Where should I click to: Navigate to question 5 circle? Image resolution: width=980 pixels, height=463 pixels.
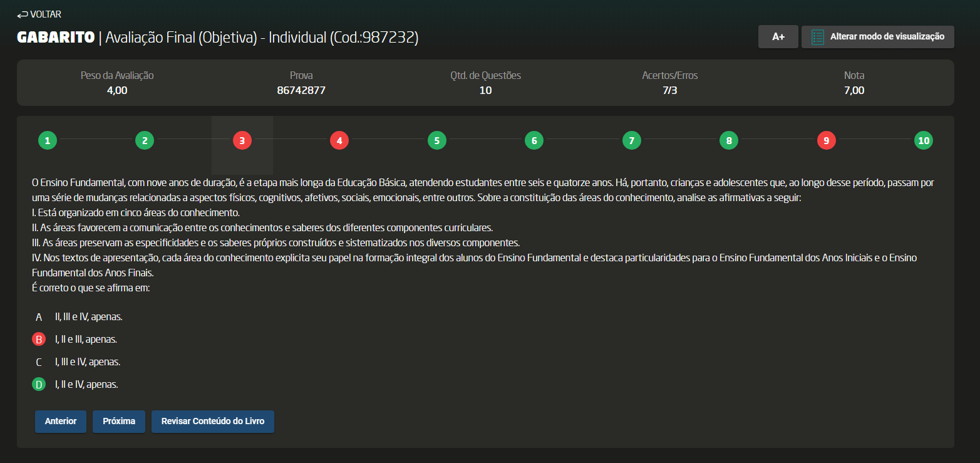coord(436,141)
